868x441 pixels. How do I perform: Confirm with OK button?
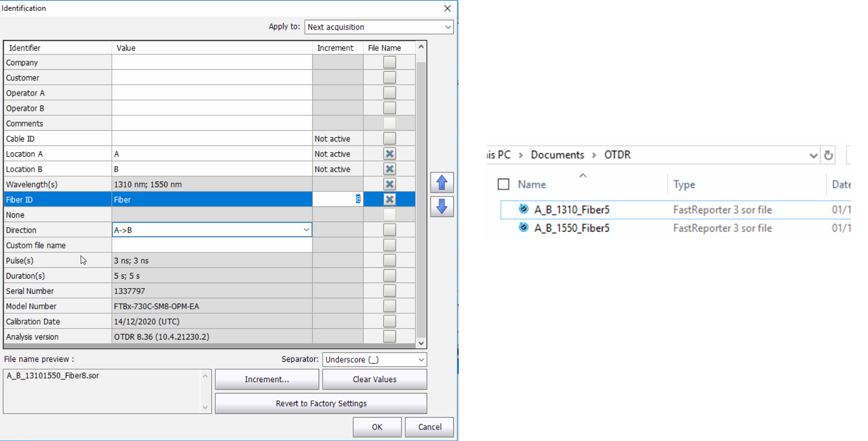point(377,427)
